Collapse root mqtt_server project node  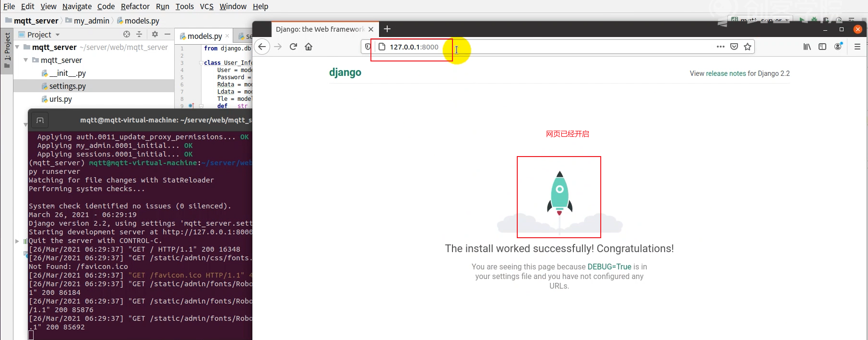pos(17,47)
